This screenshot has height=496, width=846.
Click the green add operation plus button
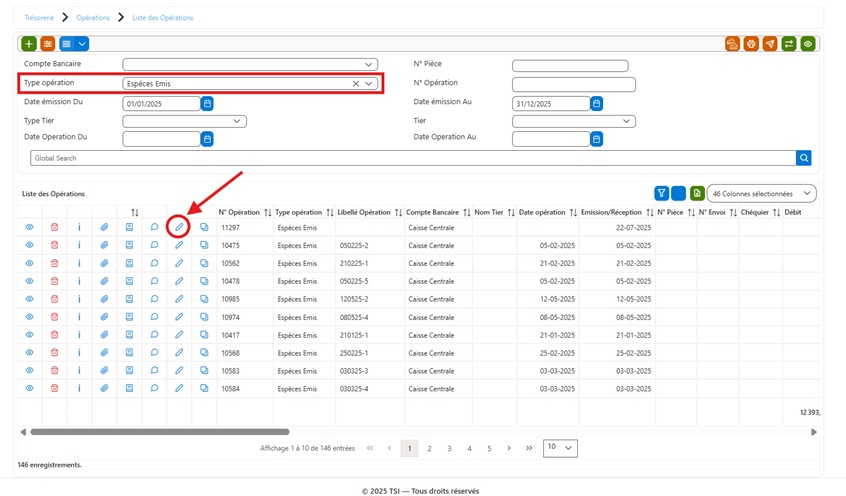coord(29,44)
